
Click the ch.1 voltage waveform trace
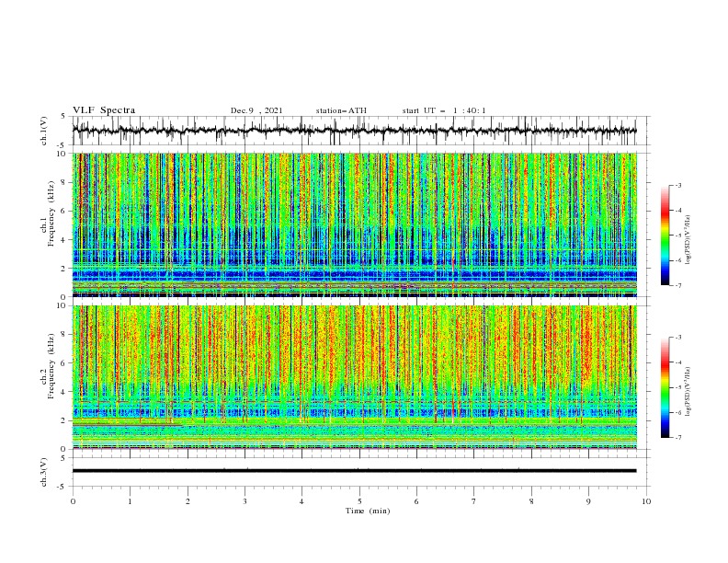tap(354, 131)
